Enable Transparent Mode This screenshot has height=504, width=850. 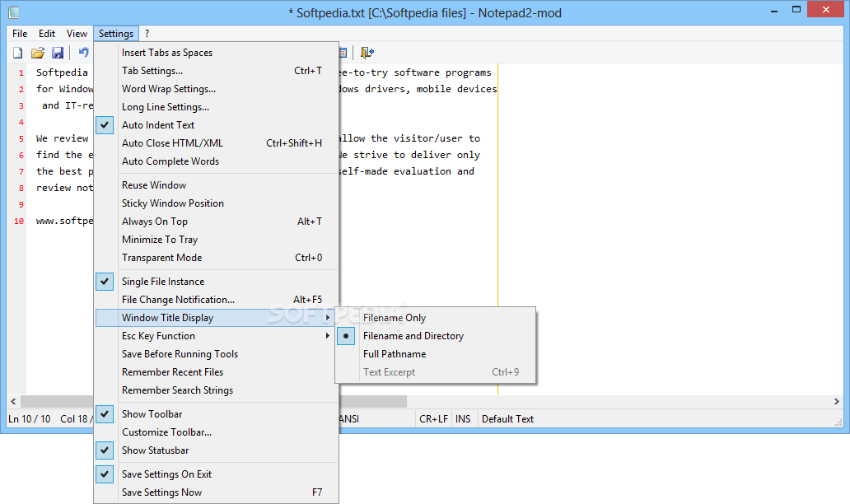tap(217, 258)
